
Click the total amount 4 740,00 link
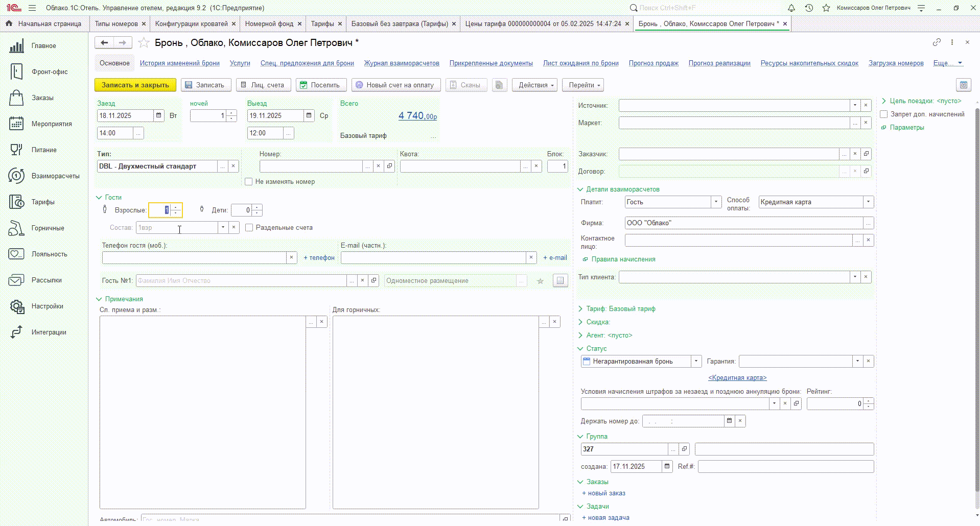coord(417,116)
